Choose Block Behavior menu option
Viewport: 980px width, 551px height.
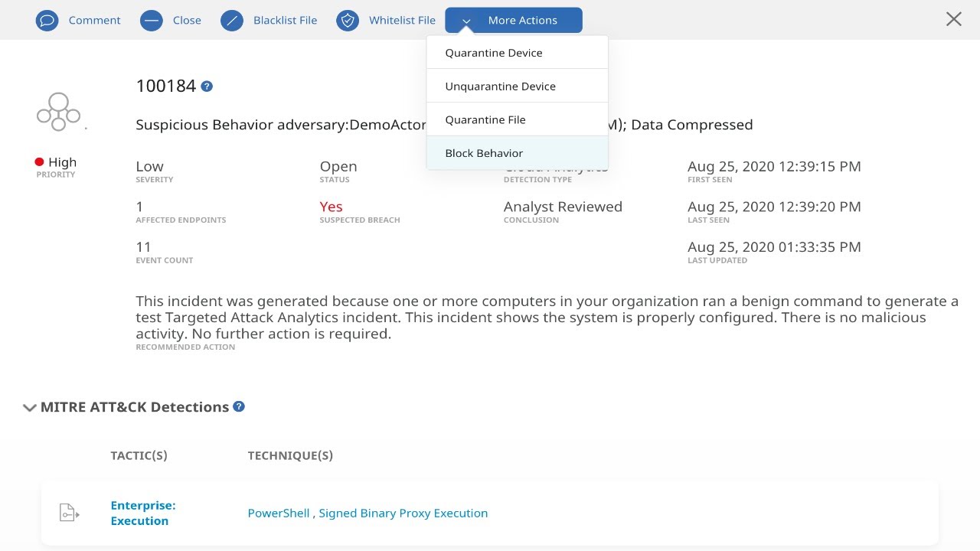pyautogui.click(x=518, y=153)
